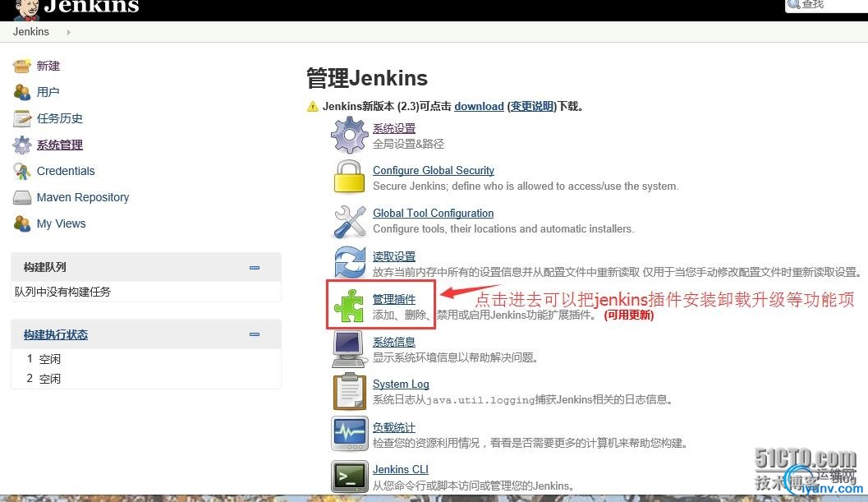Screen dimensions: 868x502
Task: Click the Jenkins breadcrumb item
Action: pyautogui.click(x=31, y=32)
